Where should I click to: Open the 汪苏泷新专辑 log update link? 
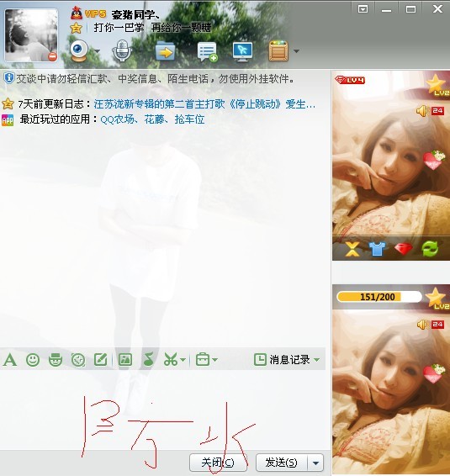coord(204,104)
